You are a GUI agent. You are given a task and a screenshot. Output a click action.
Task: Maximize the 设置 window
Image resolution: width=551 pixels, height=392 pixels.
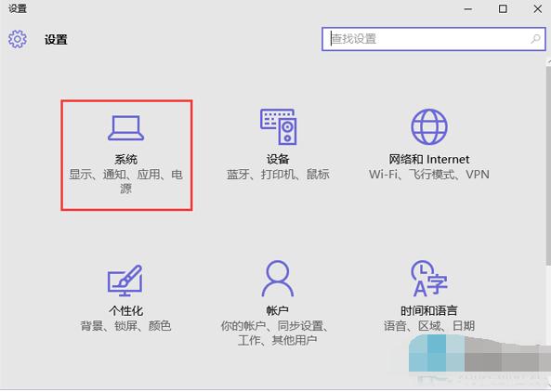coord(503,8)
